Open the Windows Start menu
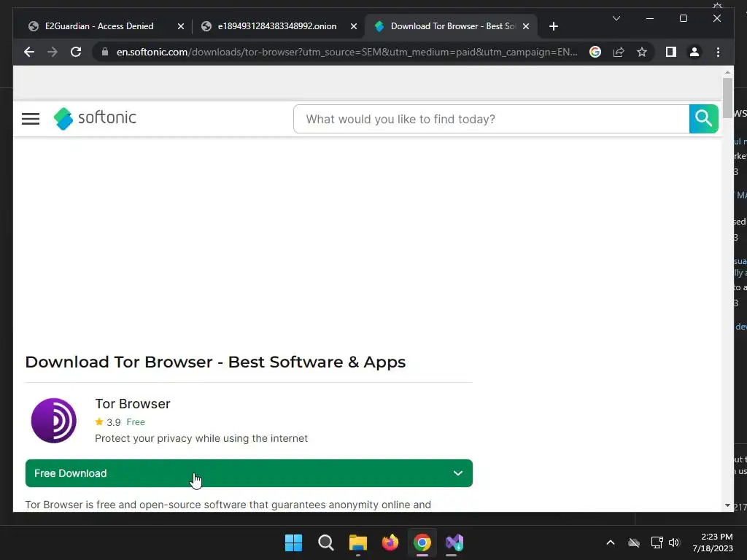This screenshot has height=560, width=747. pyautogui.click(x=293, y=542)
